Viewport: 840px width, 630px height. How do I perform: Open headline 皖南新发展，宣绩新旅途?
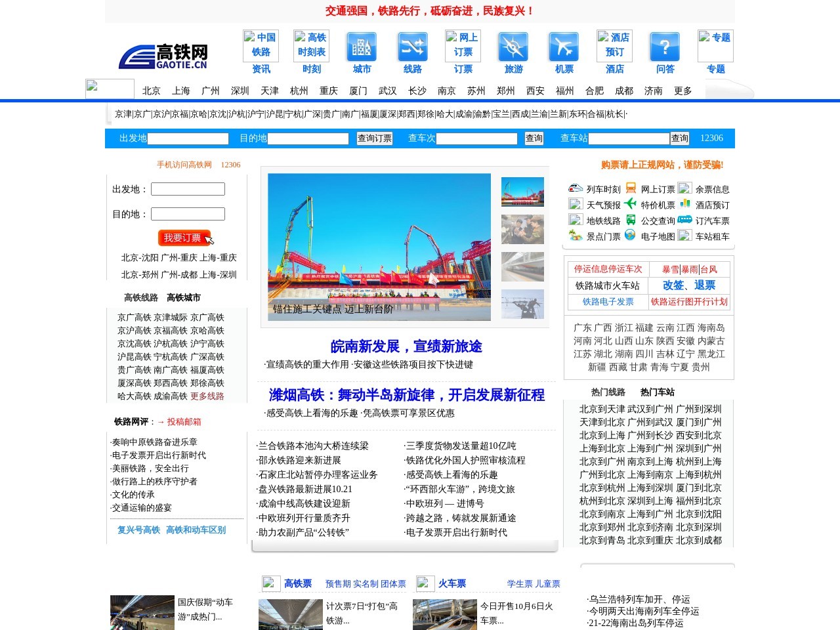point(406,346)
